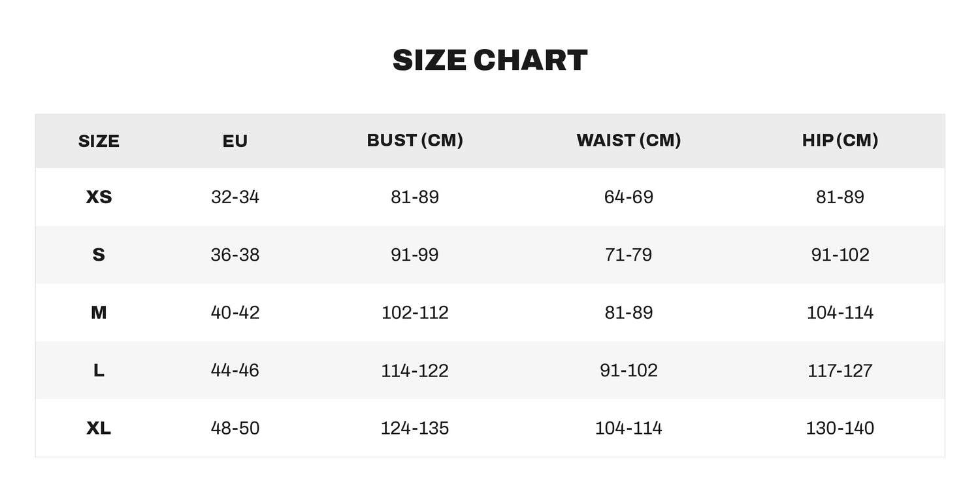Click EU size 36-38 cell
The width and height of the screenshot is (980, 492).
[235, 254]
